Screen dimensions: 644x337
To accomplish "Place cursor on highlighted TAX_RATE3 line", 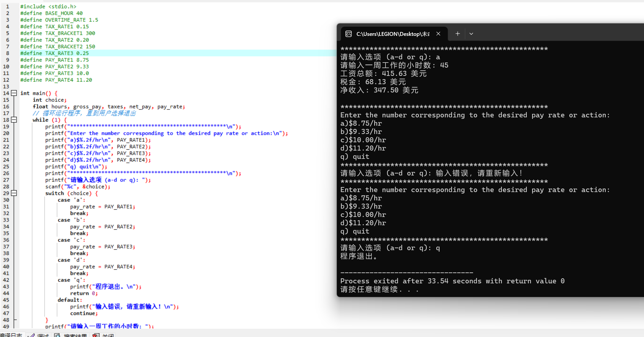I will (x=55, y=53).
